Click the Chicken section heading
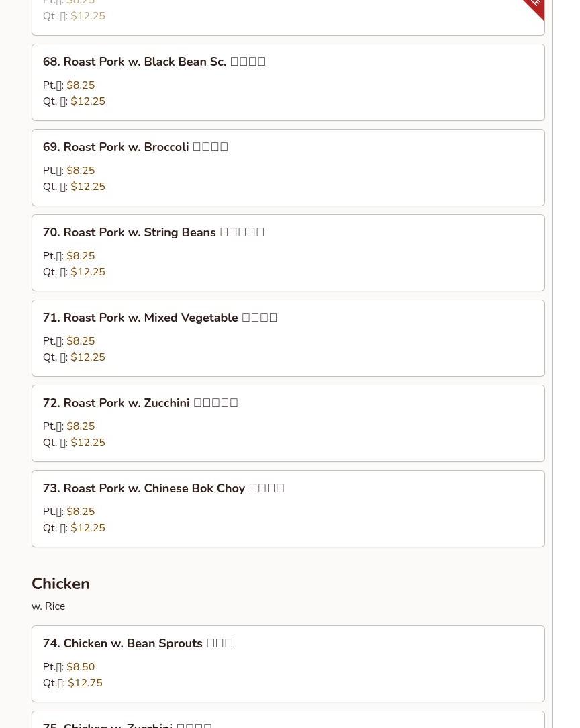This screenshot has height=728, width=580. pyautogui.click(x=60, y=584)
